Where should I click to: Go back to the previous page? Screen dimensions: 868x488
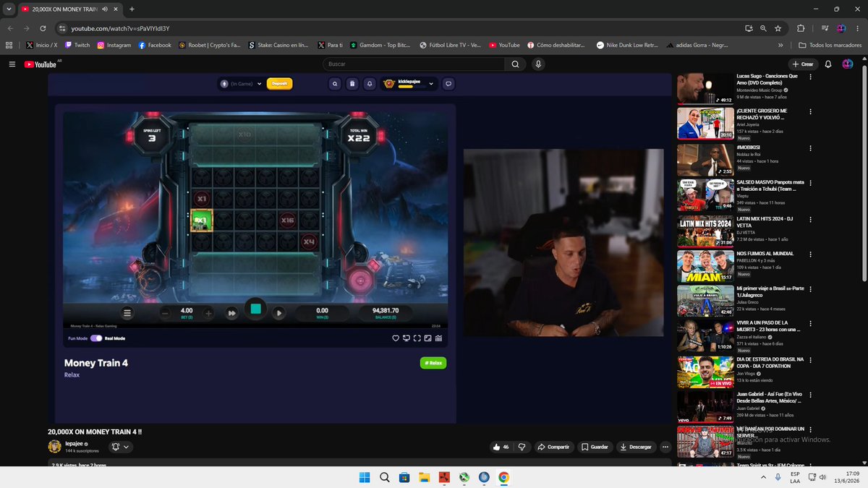(x=9, y=28)
